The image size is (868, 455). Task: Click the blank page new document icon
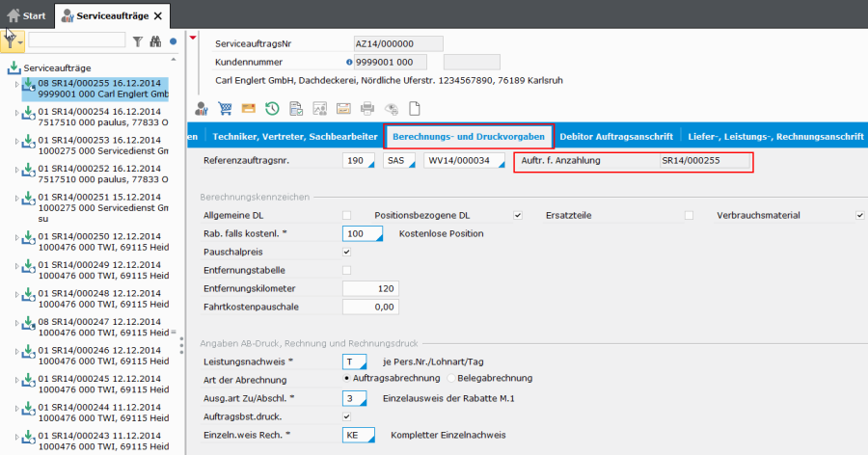(x=415, y=109)
